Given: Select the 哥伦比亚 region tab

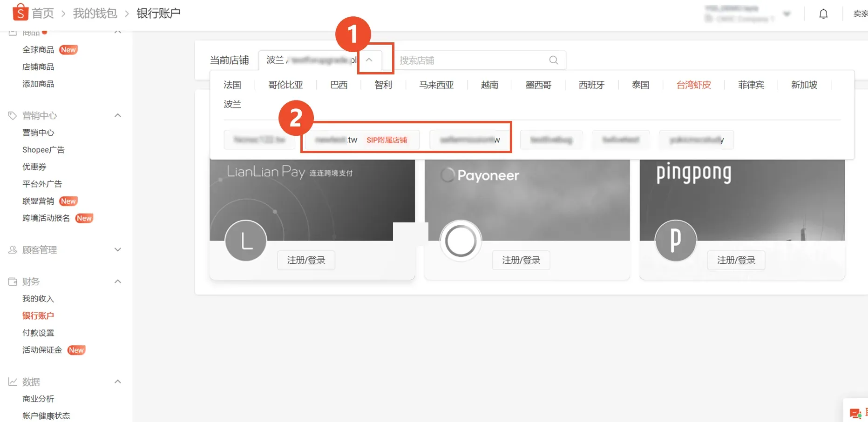Looking at the screenshot, I should 285,85.
